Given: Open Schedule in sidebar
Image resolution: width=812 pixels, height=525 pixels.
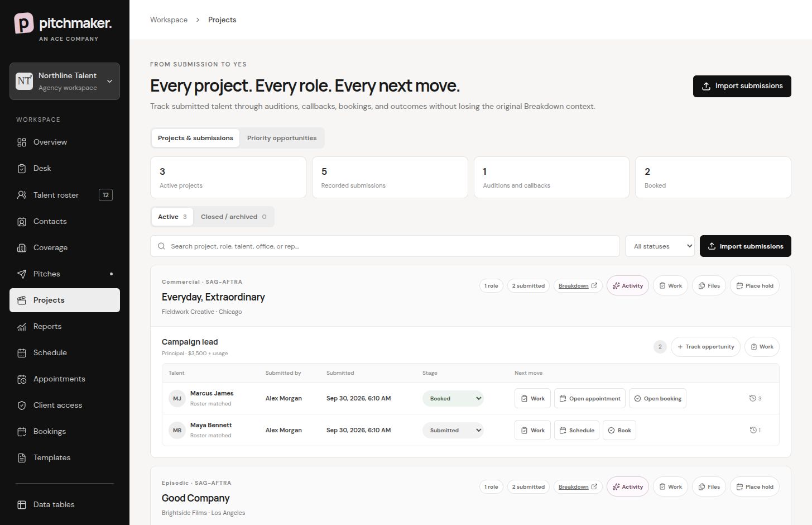Looking at the screenshot, I should pyautogui.click(x=65, y=352).
